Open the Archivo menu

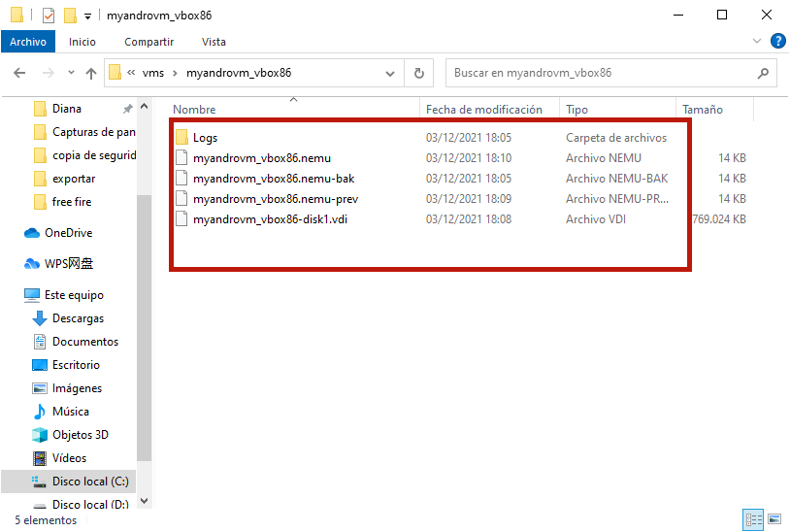[x=28, y=42]
